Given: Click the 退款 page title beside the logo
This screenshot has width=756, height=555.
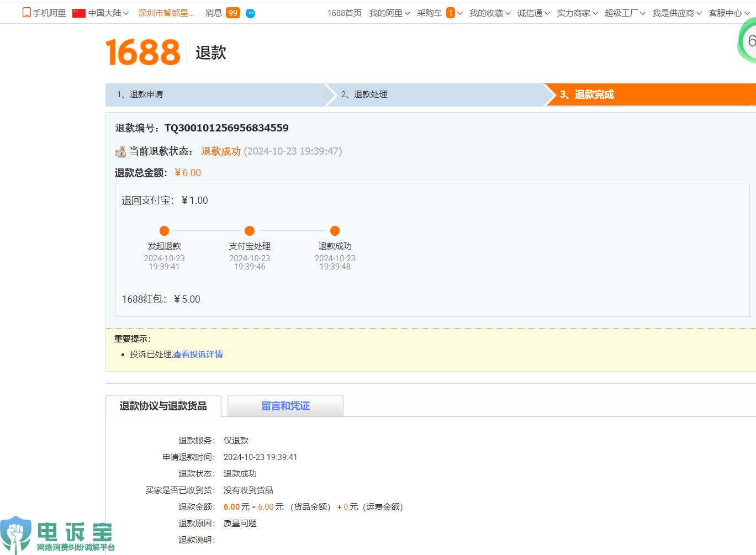Looking at the screenshot, I should click(x=211, y=53).
